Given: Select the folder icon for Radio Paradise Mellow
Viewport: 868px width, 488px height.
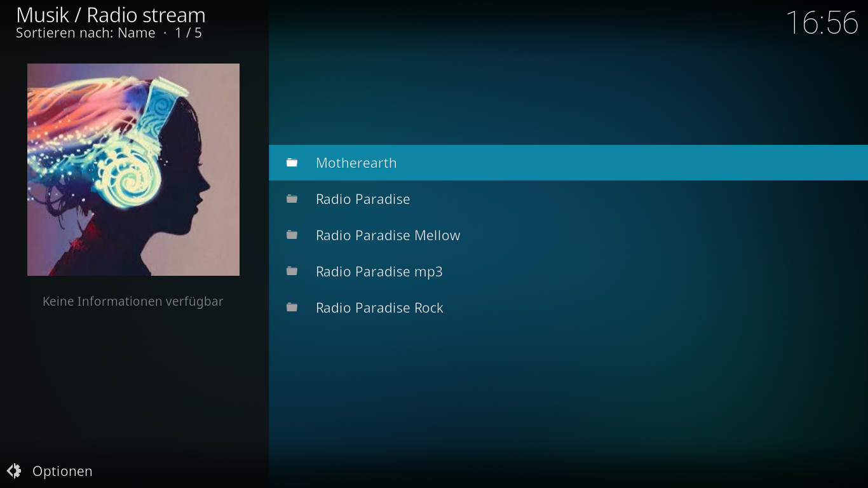Looking at the screenshot, I should (x=292, y=235).
